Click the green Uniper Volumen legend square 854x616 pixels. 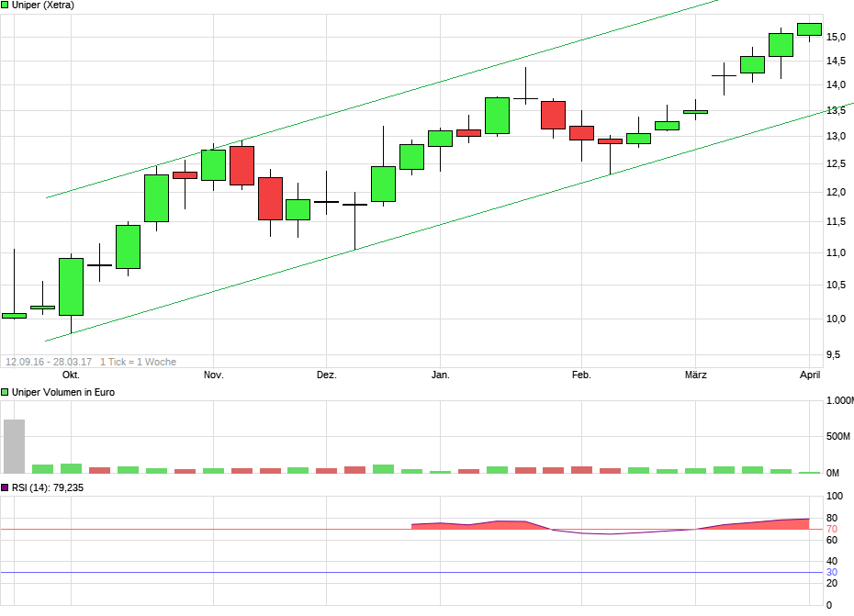tap(5, 392)
